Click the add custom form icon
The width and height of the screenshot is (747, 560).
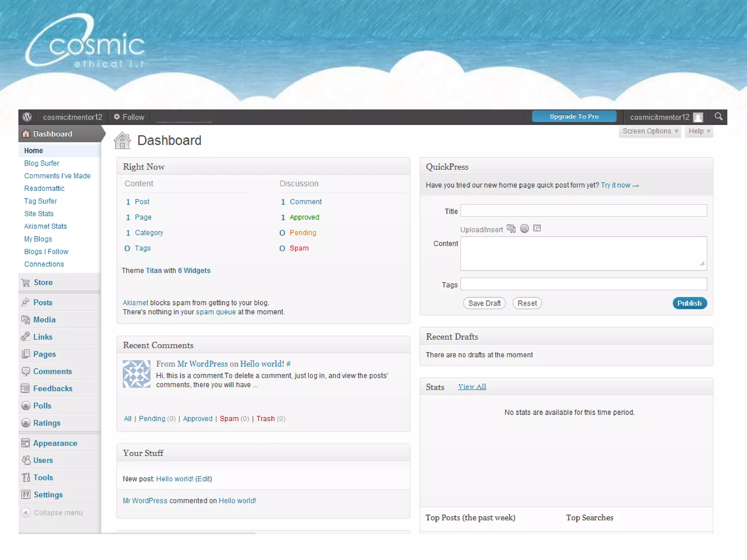537,229
